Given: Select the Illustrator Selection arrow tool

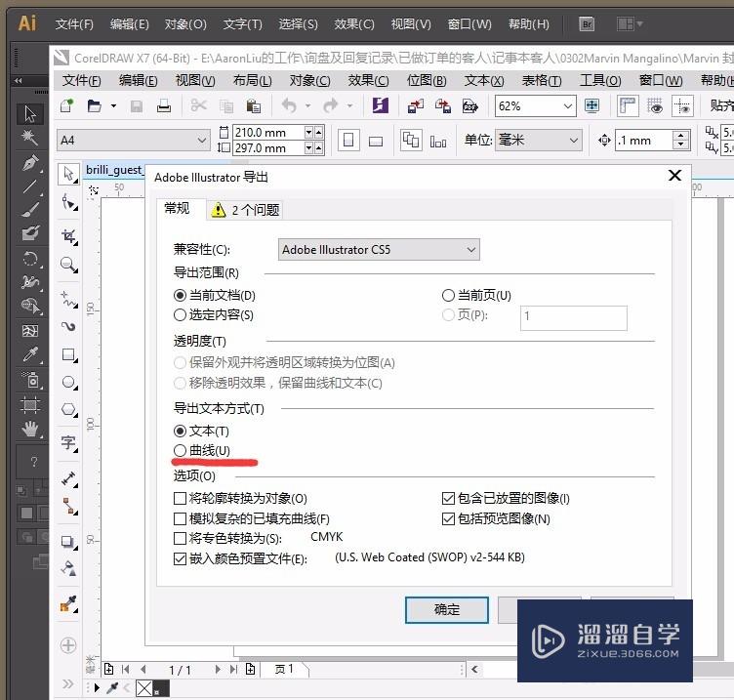Looking at the screenshot, I should [x=30, y=114].
